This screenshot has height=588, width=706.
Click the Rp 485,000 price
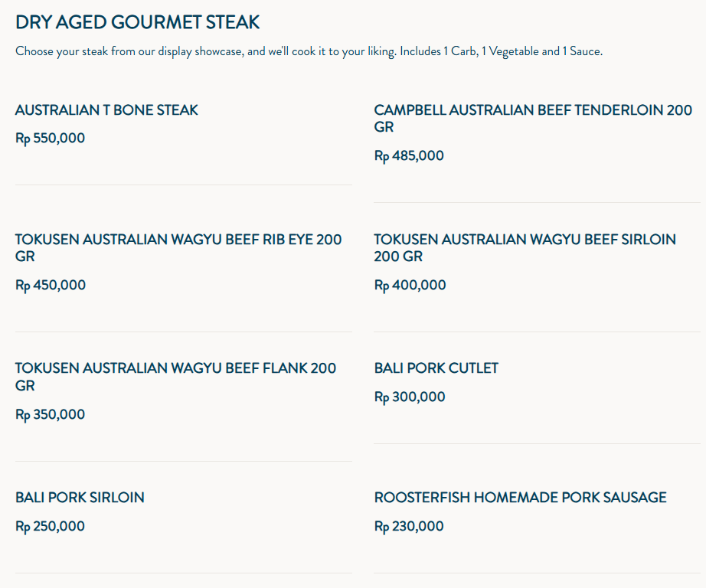coord(409,155)
